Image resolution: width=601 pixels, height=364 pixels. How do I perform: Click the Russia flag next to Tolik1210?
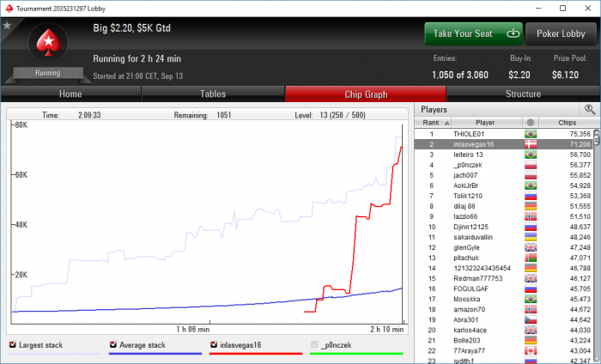531,196
